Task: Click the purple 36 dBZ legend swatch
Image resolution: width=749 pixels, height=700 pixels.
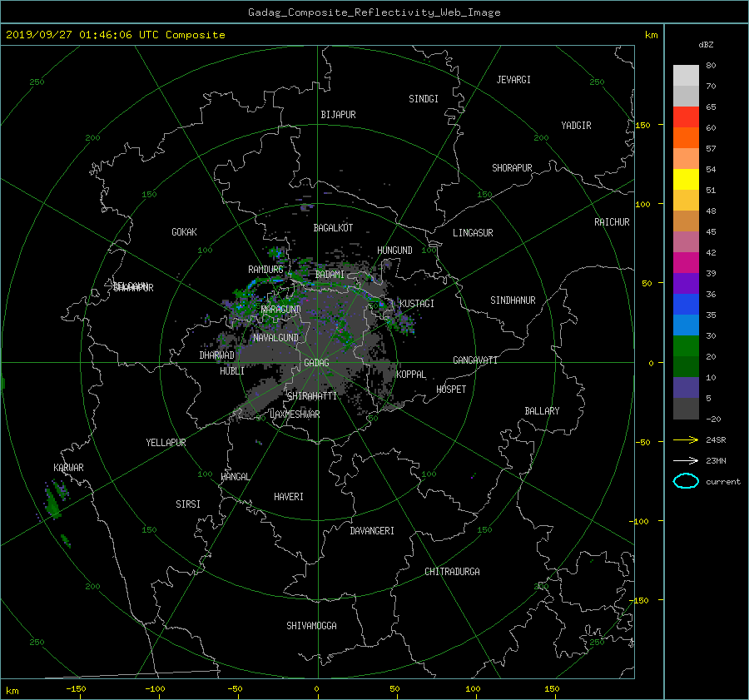Action: point(686,283)
